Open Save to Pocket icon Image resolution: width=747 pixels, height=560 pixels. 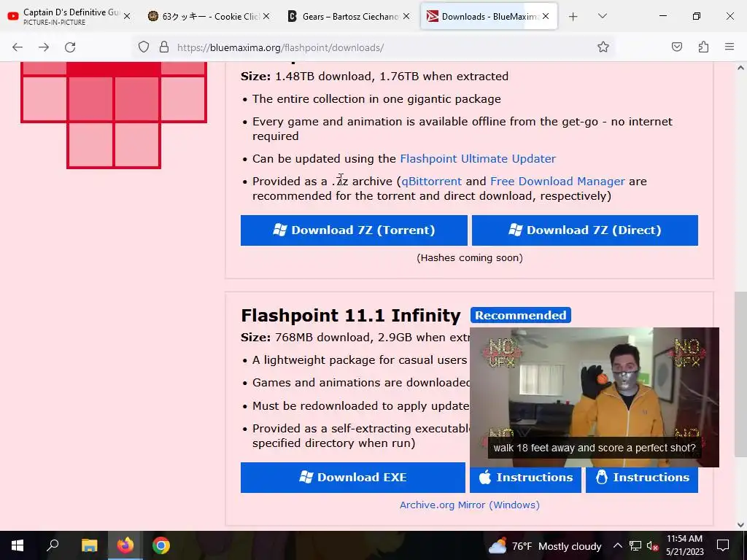677,47
